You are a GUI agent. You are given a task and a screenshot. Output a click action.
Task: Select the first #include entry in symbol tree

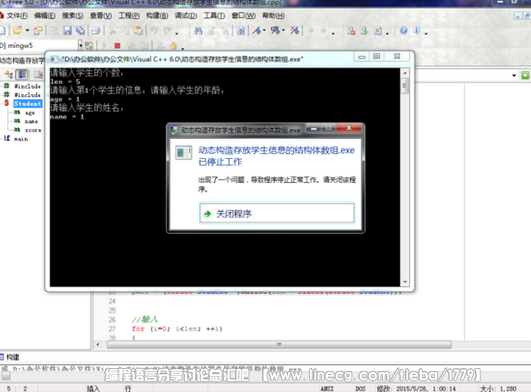27,86
